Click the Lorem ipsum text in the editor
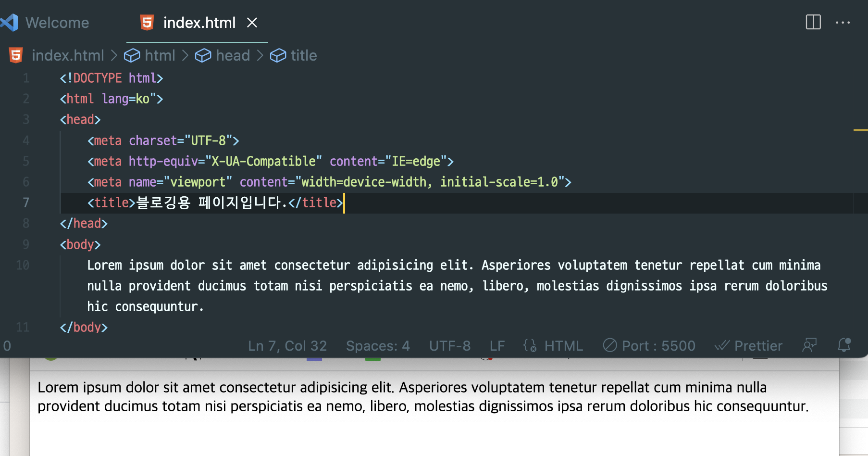 click(457, 286)
